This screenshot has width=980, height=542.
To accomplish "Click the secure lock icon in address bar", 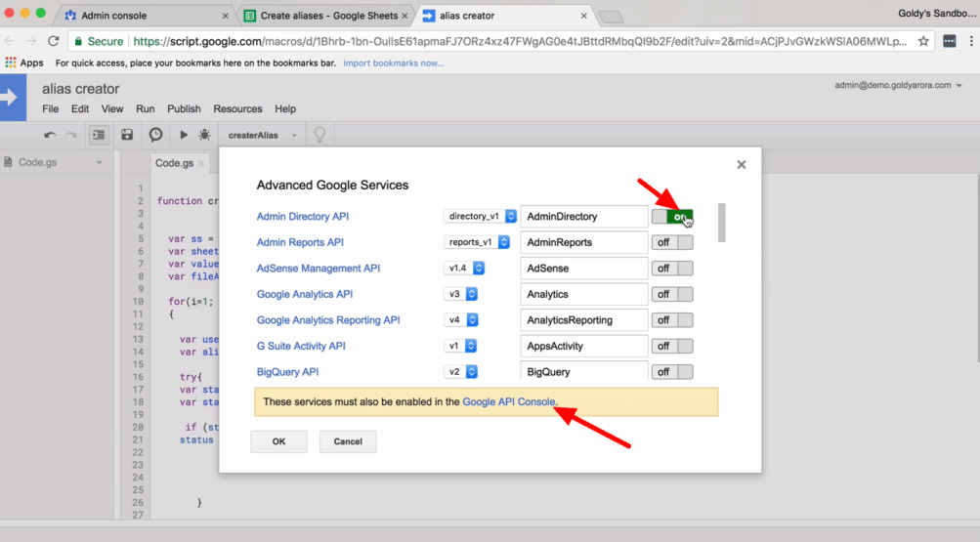I will (x=78, y=41).
